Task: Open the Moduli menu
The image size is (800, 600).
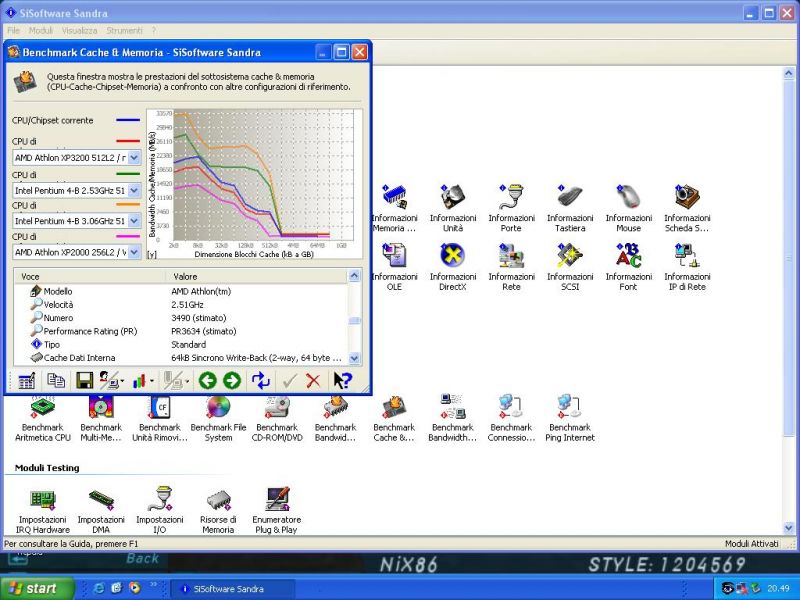Action: [x=41, y=31]
